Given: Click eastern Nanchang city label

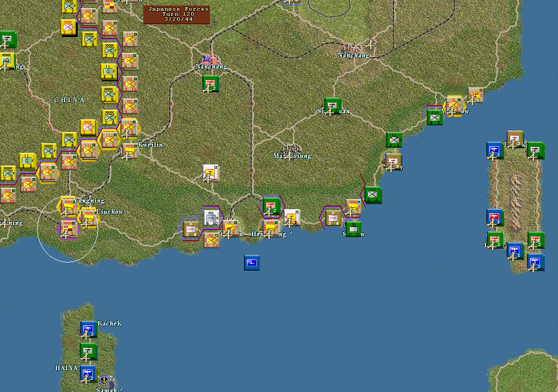Looking at the screenshot, I should (353, 55).
